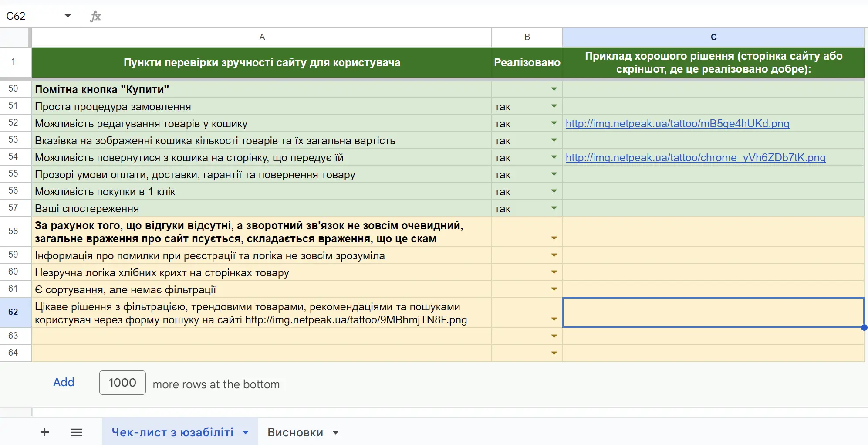The image size is (868, 445).
Task: Click the fx formula icon
Action: pyautogui.click(x=95, y=17)
